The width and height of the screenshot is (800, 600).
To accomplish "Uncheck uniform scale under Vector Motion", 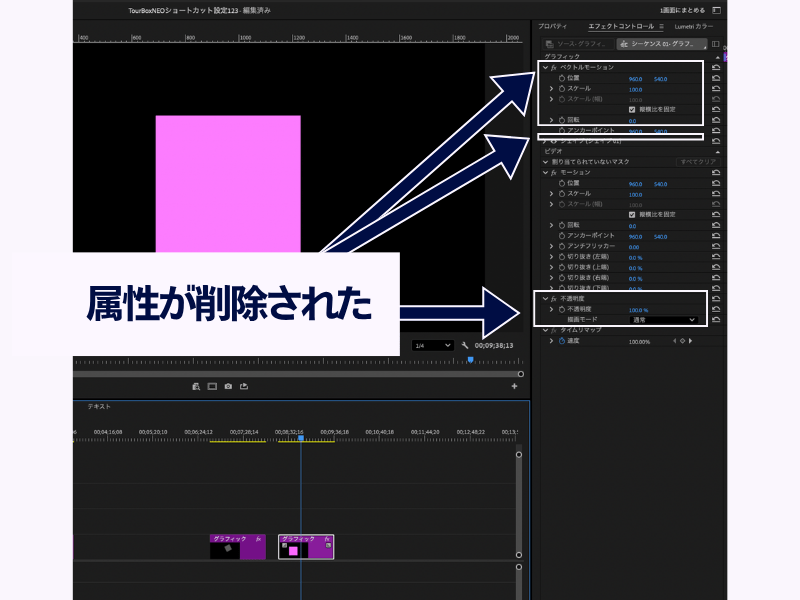I will click(x=632, y=109).
